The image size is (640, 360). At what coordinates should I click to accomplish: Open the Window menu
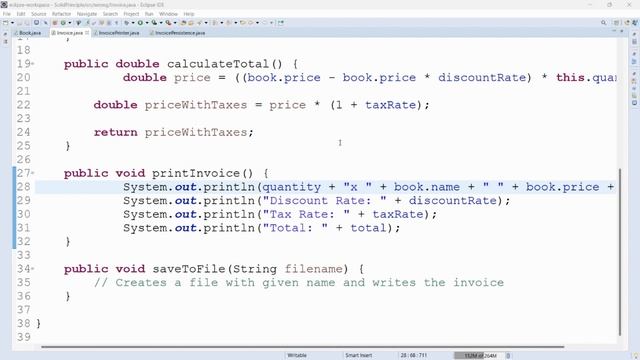pos(168,14)
